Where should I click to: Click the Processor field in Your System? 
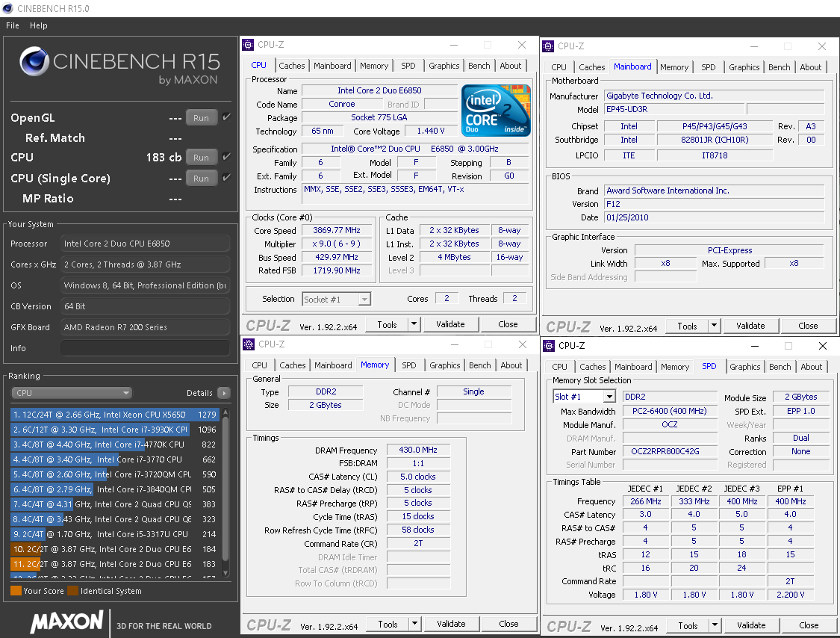[x=145, y=244]
